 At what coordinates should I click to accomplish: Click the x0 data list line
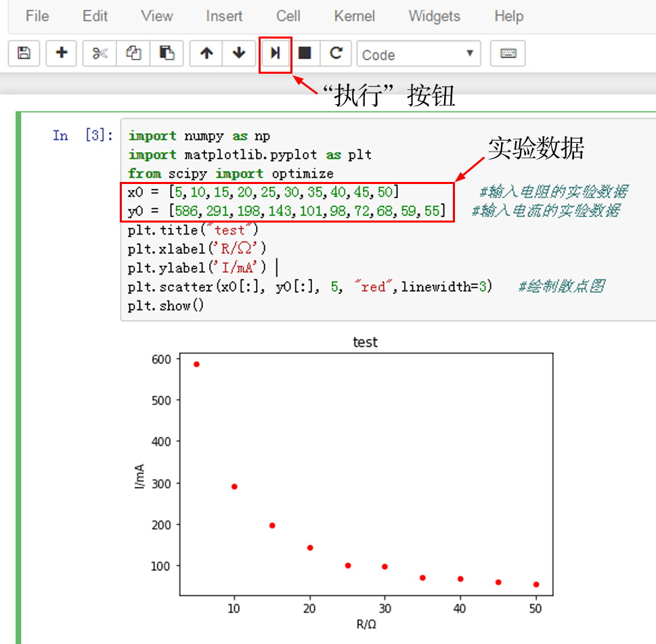click(263, 192)
